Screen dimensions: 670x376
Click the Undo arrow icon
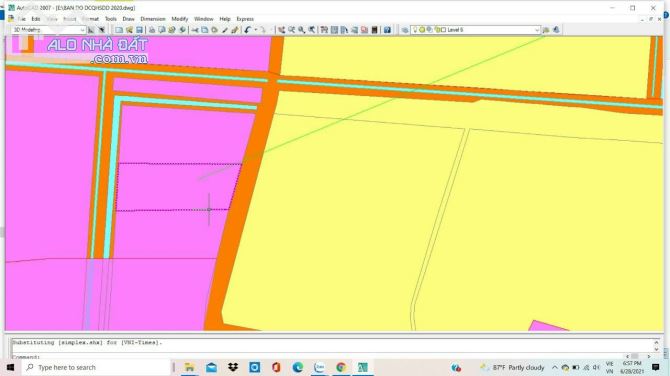pos(248,30)
